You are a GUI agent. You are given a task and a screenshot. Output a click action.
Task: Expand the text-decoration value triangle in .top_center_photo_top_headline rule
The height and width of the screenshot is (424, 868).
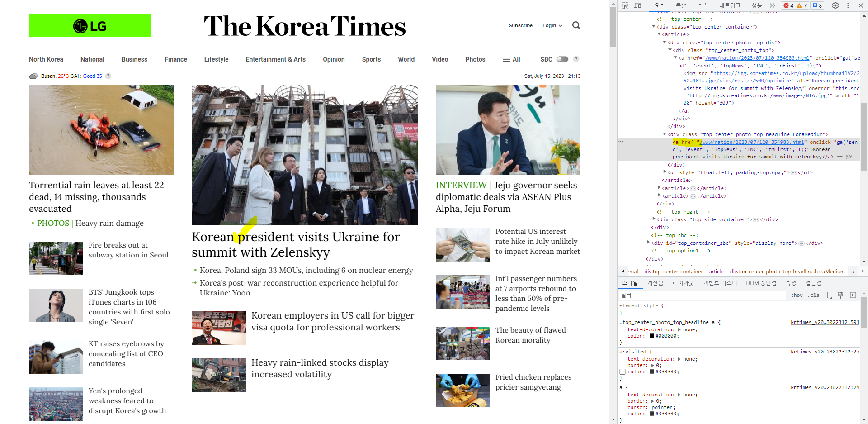click(x=679, y=330)
